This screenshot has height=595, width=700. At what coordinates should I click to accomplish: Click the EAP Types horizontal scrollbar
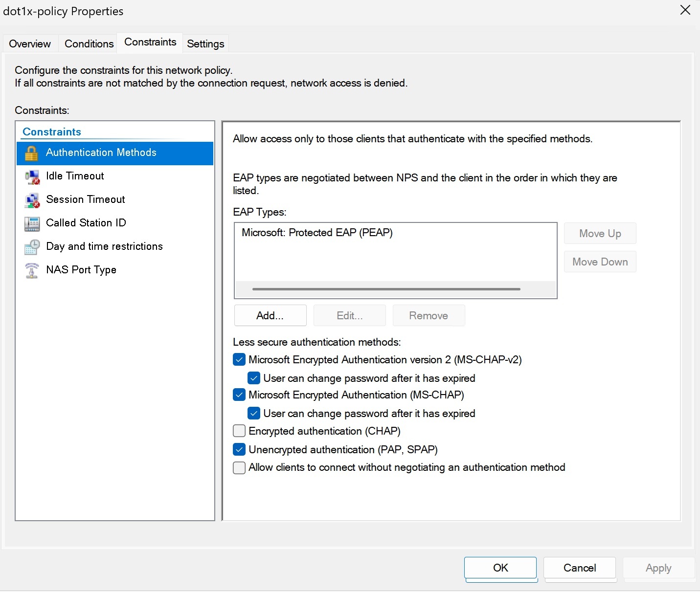(386, 289)
